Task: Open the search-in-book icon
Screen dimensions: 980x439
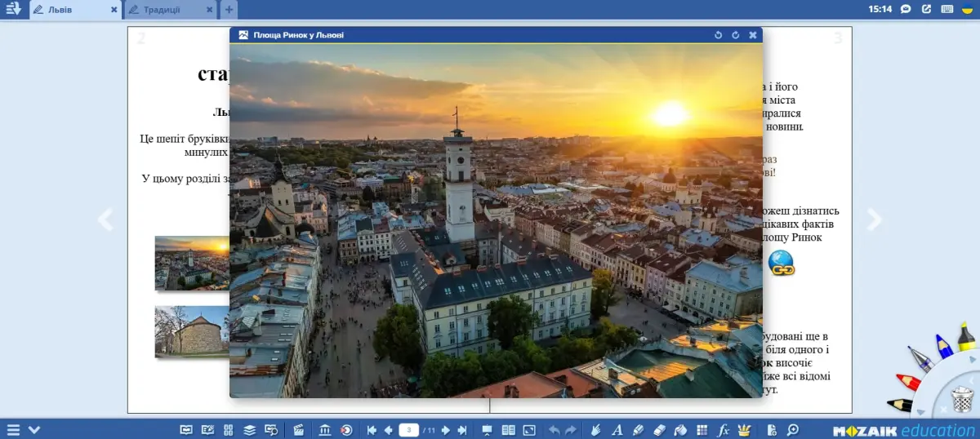Action: click(x=271, y=429)
